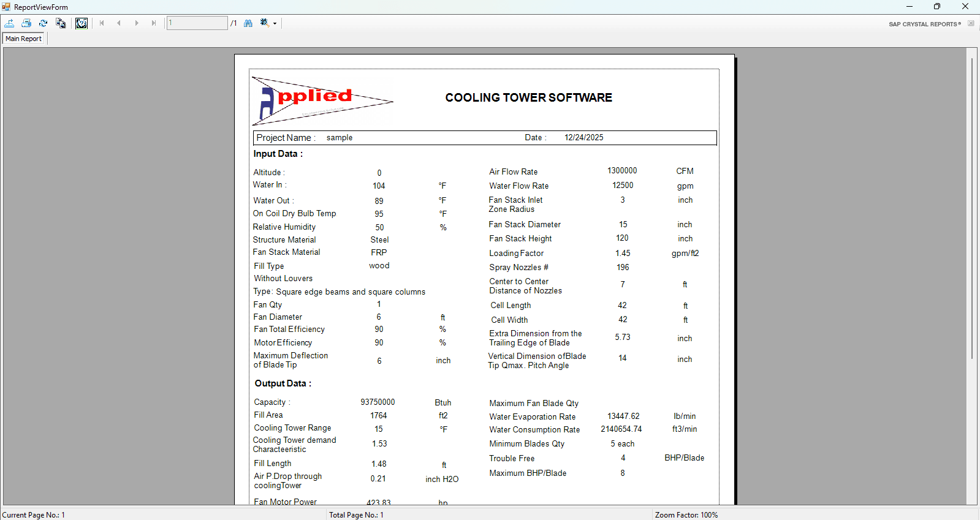Click the COOLING TOWER SOFTWARE heading
This screenshot has height=520, width=980.
[529, 97]
